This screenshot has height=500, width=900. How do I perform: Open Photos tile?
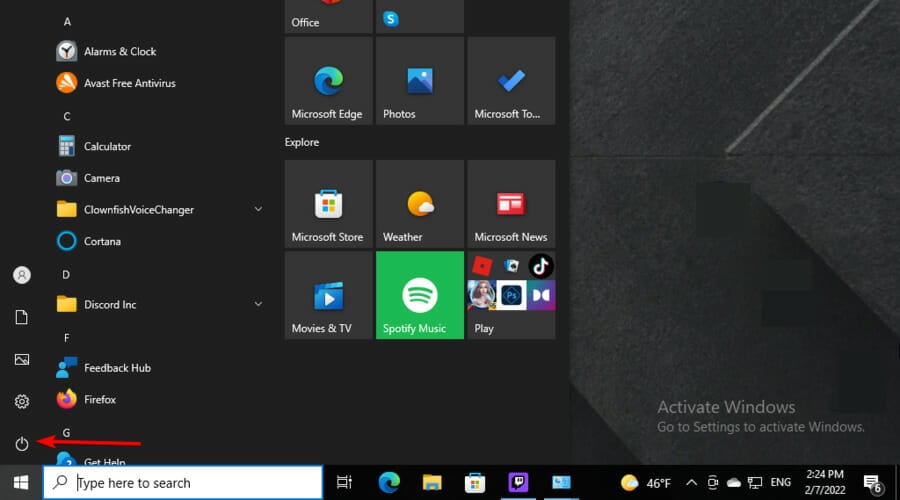[420, 81]
